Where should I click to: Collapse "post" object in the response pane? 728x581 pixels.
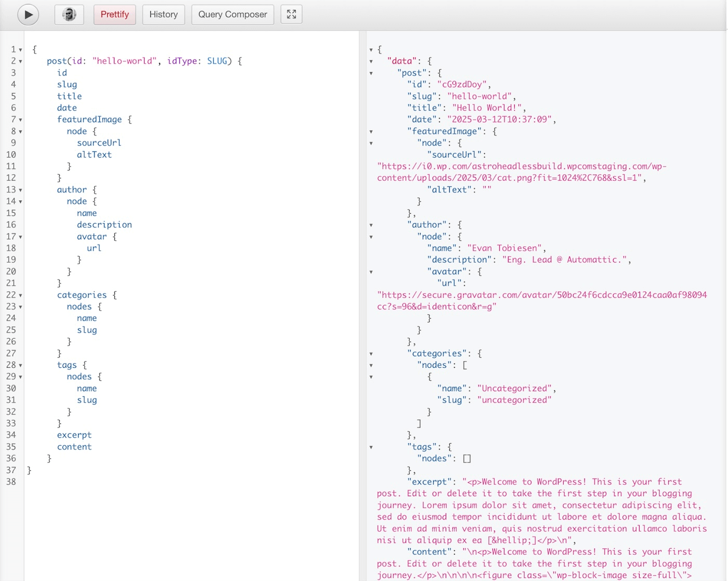click(x=371, y=73)
